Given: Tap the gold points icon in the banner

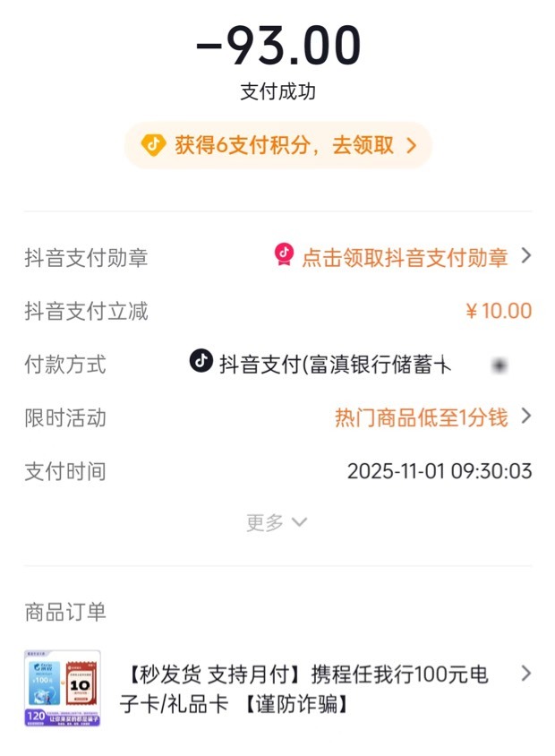Looking at the screenshot, I should click(154, 145).
